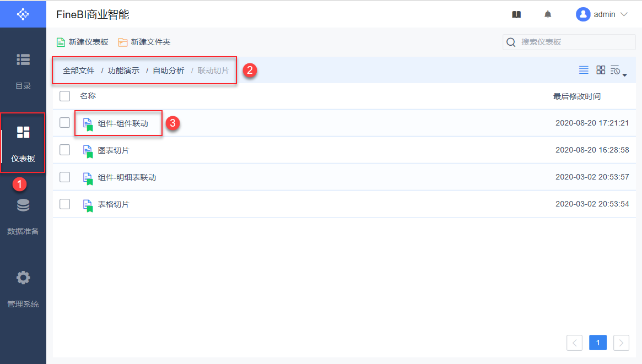Switch to list view layout
642x364 pixels.
[x=584, y=70]
